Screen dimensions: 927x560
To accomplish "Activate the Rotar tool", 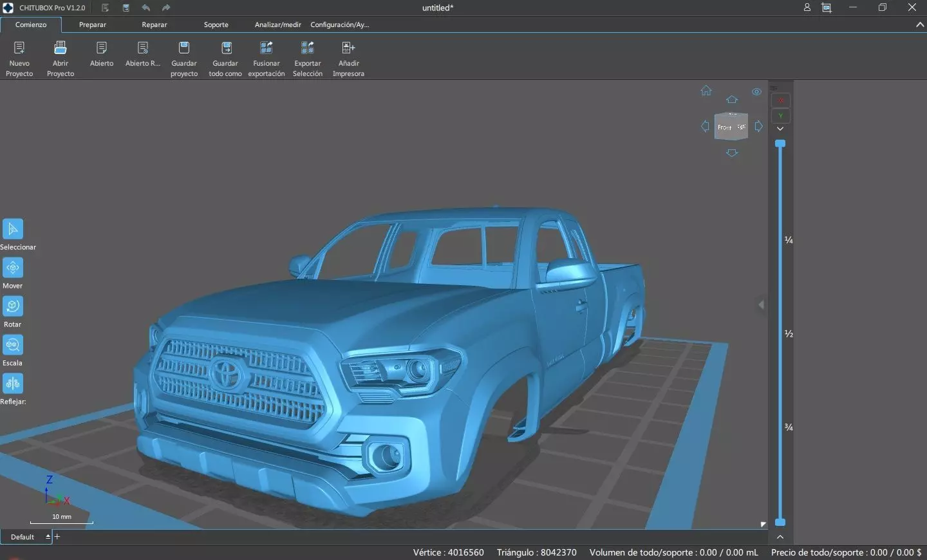I will pyautogui.click(x=13, y=306).
